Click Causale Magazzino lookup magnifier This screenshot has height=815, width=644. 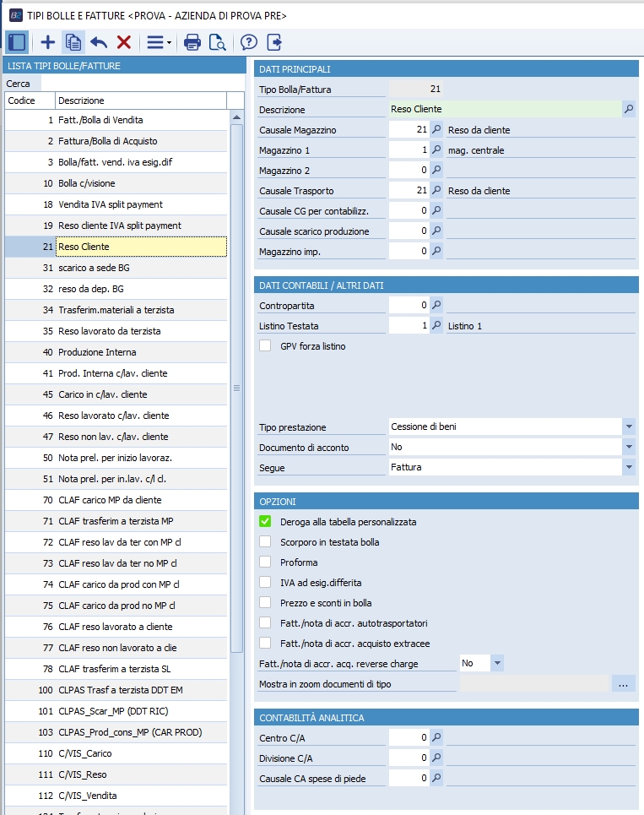[x=436, y=129]
